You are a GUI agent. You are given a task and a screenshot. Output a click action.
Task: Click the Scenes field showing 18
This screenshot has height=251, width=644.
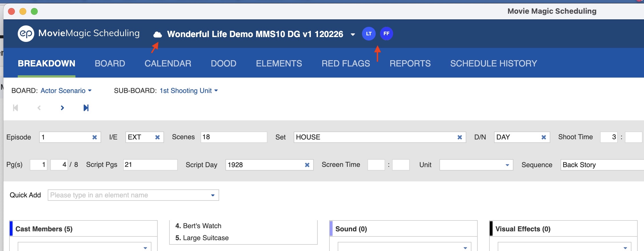click(x=234, y=137)
